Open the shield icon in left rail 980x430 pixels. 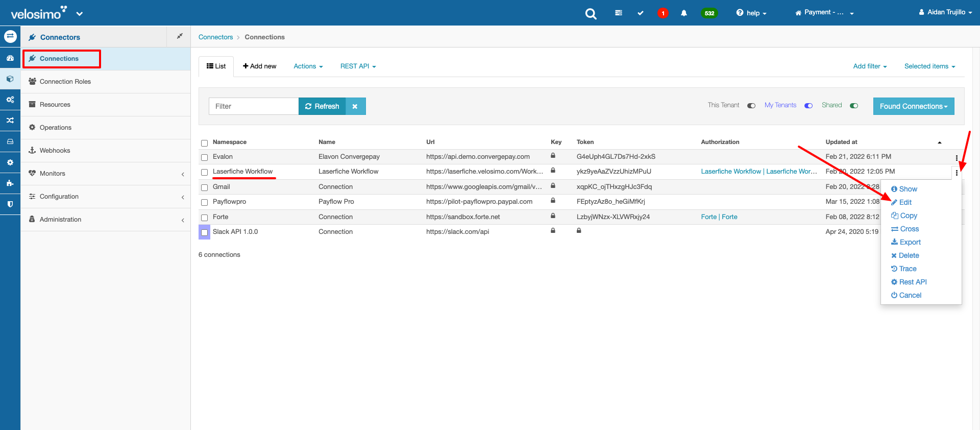[x=10, y=204]
